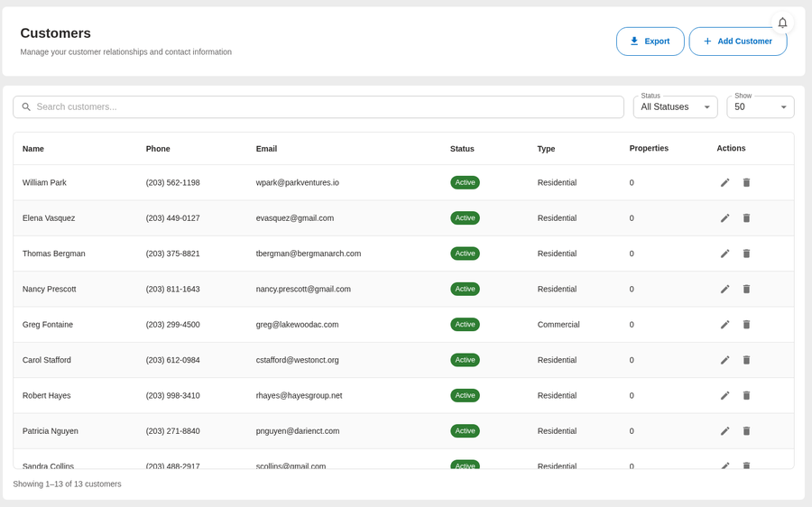Screen dimensions: 812x507
Task: Delete Carol Stafford from customers
Action: [746, 360]
